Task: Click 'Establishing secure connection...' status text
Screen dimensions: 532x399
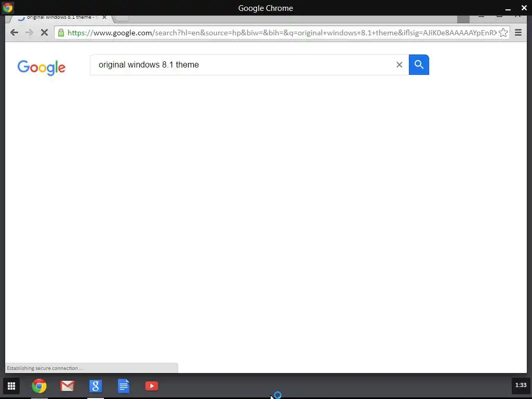Action: click(x=45, y=368)
